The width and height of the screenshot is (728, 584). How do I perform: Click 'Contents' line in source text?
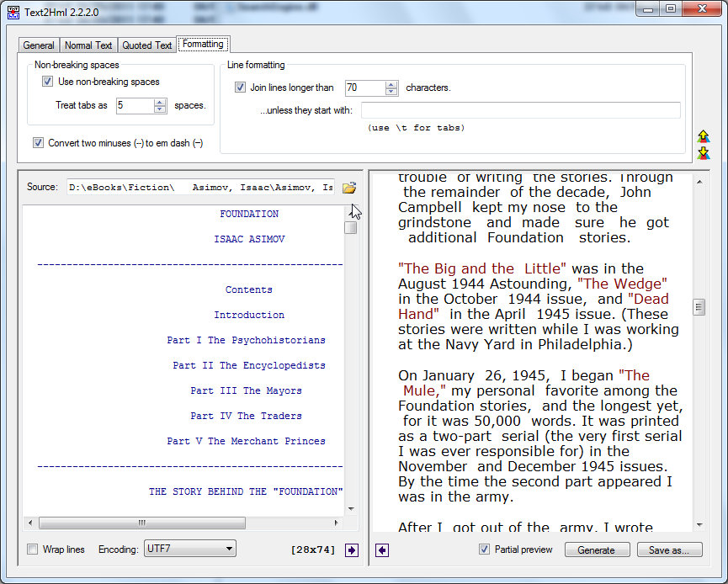click(249, 289)
